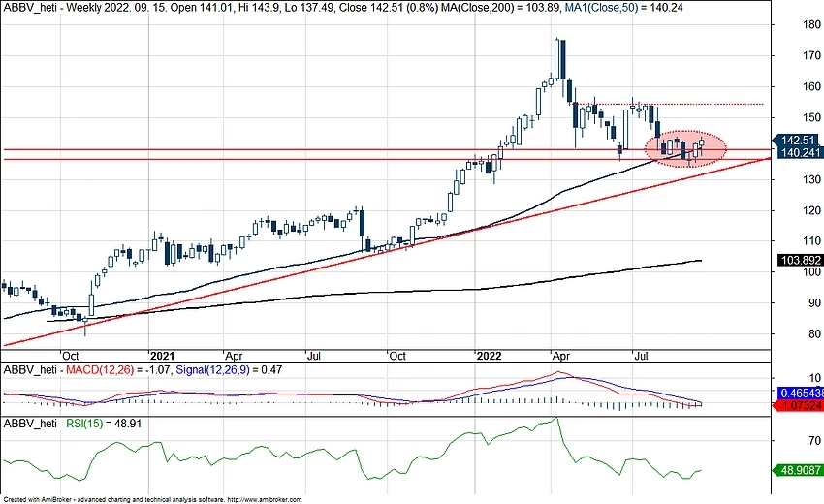Click the 80 price axis label
This screenshot has width=824, height=504.
[814, 333]
